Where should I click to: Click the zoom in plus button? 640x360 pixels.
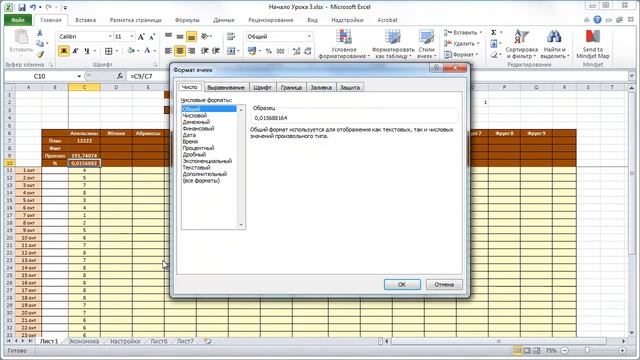coord(622,350)
